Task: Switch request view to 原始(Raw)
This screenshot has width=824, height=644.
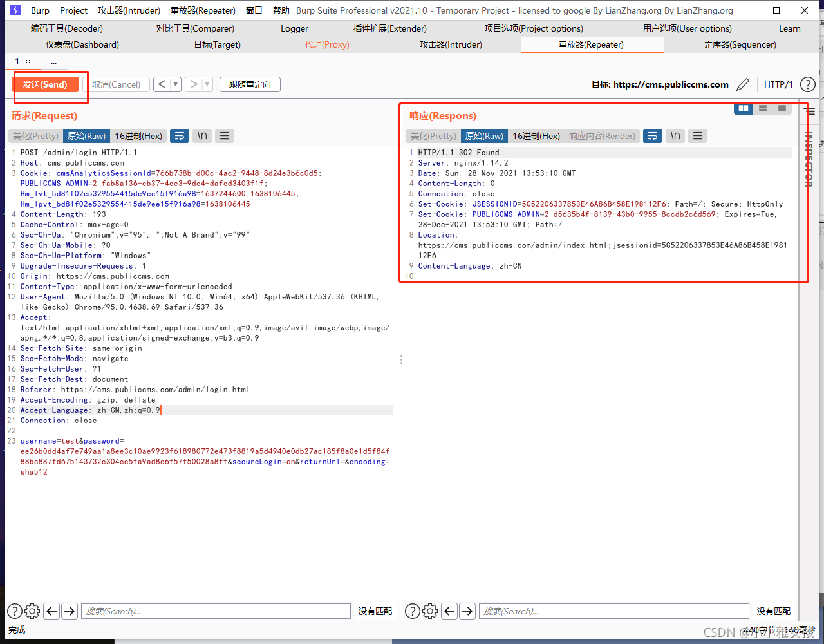Action: [x=86, y=136]
